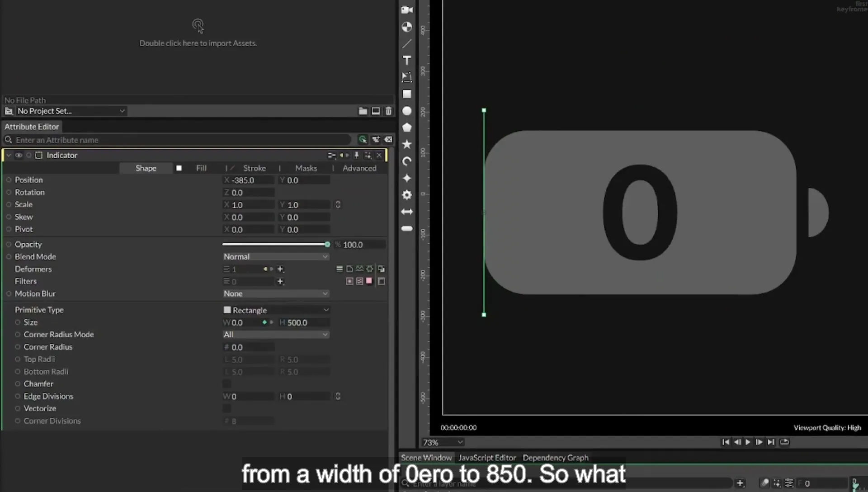
Task: Select the Text tool
Action: tap(407, 60)
